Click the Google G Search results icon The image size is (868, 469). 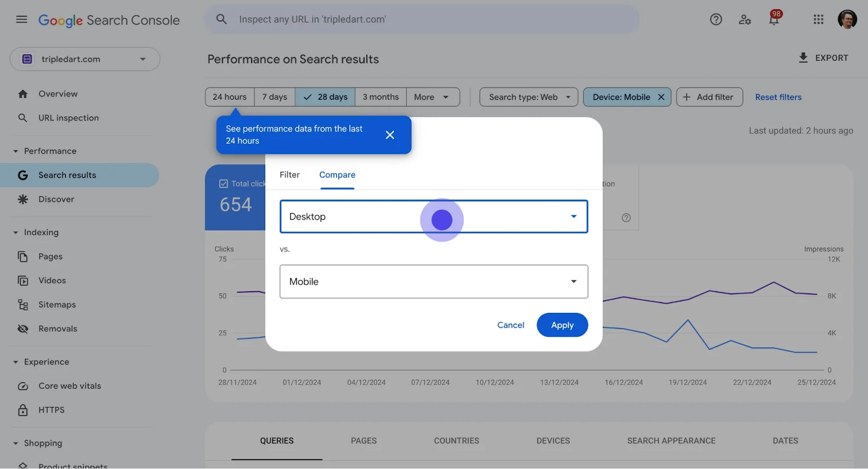click(x=23, y=175)
